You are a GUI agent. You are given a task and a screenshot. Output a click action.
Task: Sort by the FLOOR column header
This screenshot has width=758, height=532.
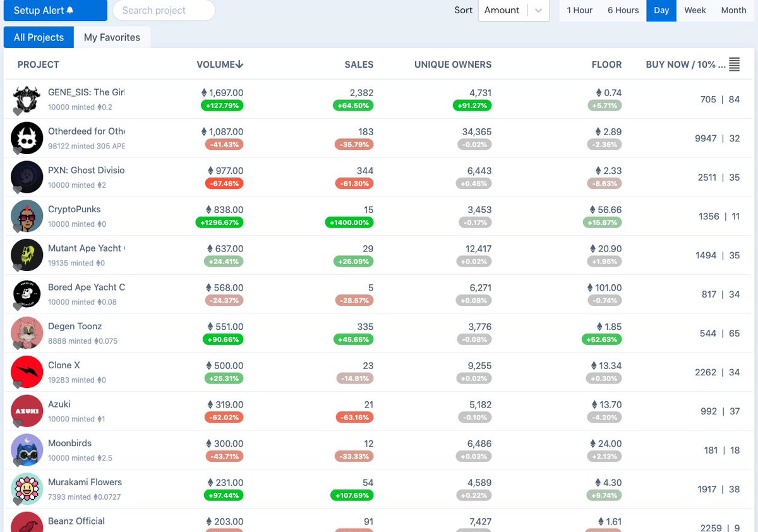tap(606, 64)
